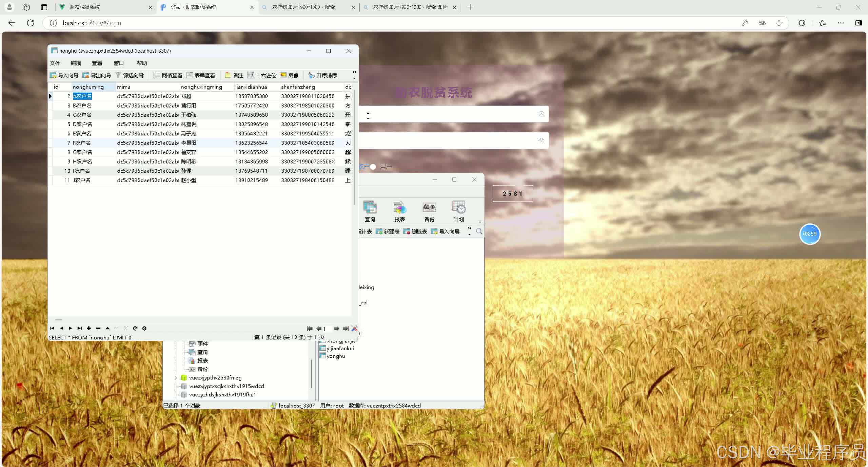Select the 事件 tree item
Viewport: 868px width, 467px height.
202,343
